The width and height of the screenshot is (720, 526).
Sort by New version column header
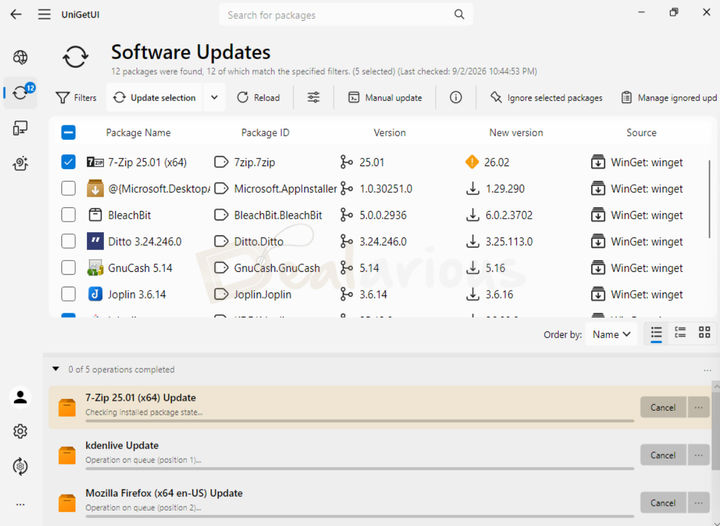pos(516,133)
